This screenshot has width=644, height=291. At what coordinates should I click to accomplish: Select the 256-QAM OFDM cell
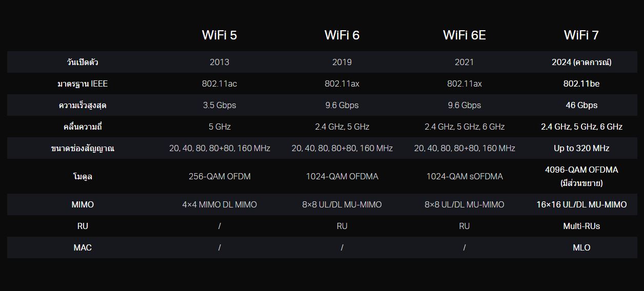pyautogui.click(x=219, y=176)
